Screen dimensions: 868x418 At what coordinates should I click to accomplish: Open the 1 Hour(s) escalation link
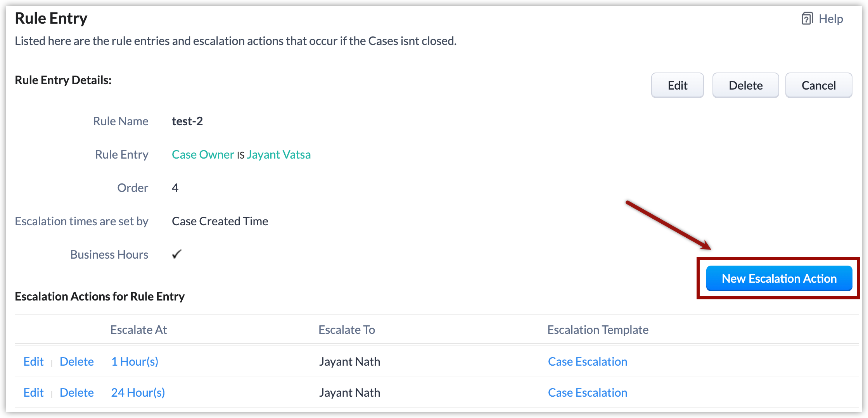pos(135,361)
